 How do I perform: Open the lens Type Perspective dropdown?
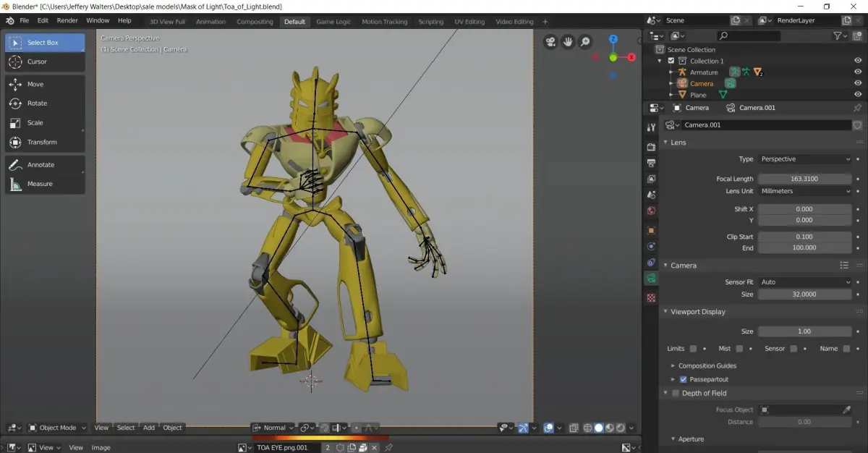(x=805, y=159)
